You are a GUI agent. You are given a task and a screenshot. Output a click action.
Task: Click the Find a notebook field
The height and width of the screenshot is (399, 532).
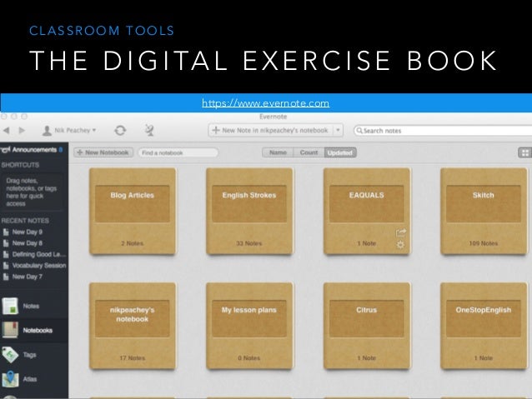(178, 153)
